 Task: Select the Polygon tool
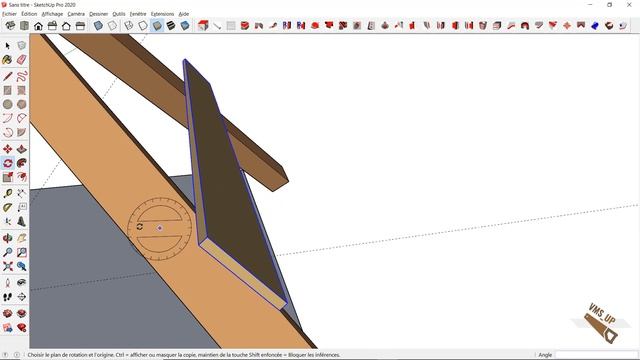click(x=22, y=104)
